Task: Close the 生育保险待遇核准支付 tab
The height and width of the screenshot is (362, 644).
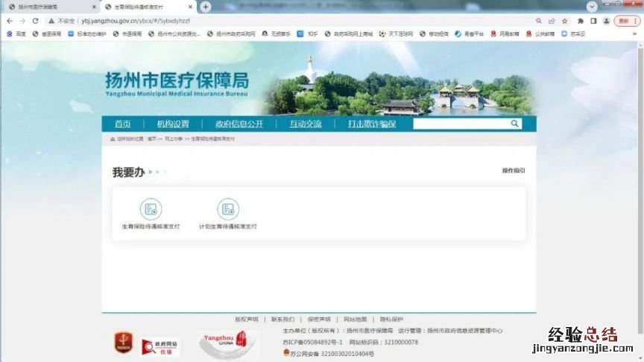Action: [190, 7]
